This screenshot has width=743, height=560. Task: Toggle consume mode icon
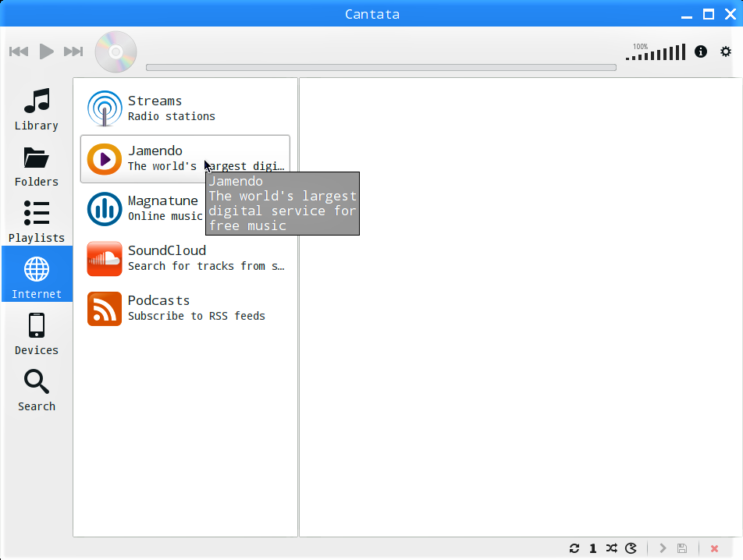tap(631, 548)
